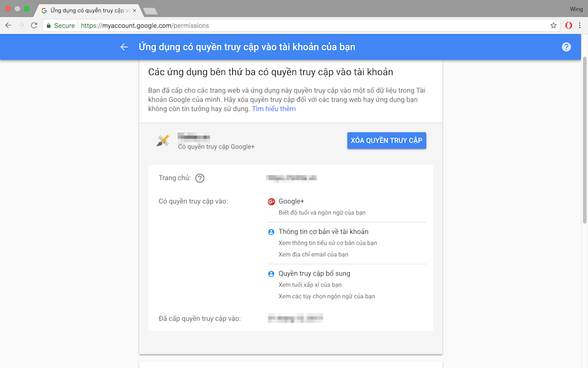Bookmark this page with the star icon
Screen dimensions: 588x368
point(553,26)
